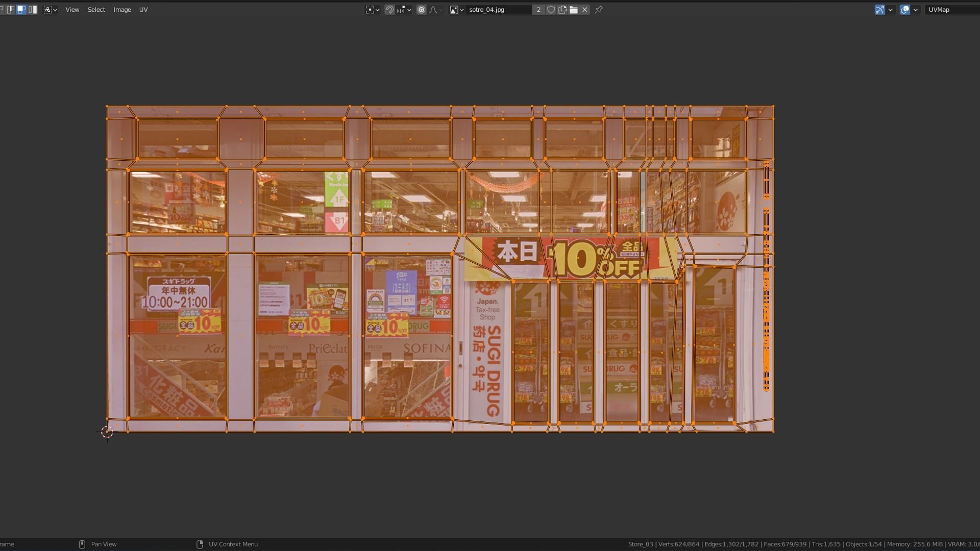Viewport: 980px width, 551px height.
Task: Toggle fake user shield icon
Action: point(551,10)
